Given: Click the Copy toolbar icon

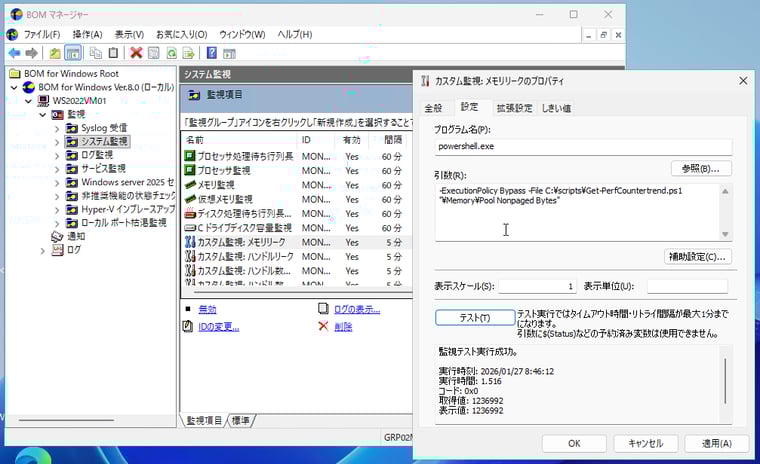Looking at the screenshot, I should click(96, 53).
